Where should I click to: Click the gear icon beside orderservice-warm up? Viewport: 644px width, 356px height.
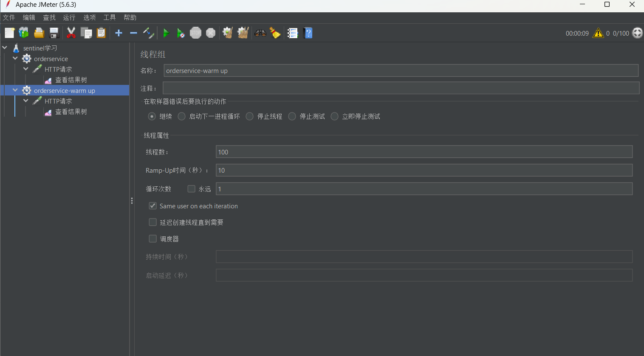click(x=27, y=90)
